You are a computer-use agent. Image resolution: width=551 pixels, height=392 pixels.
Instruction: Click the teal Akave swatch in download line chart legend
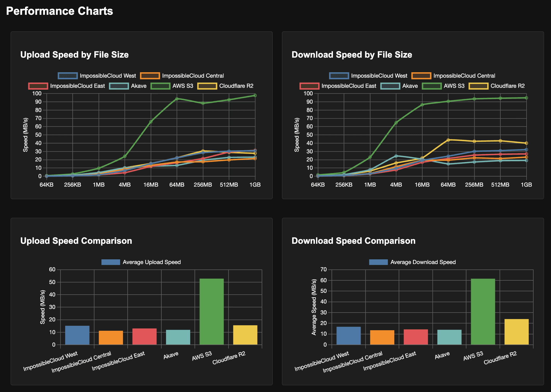(390, 86)
